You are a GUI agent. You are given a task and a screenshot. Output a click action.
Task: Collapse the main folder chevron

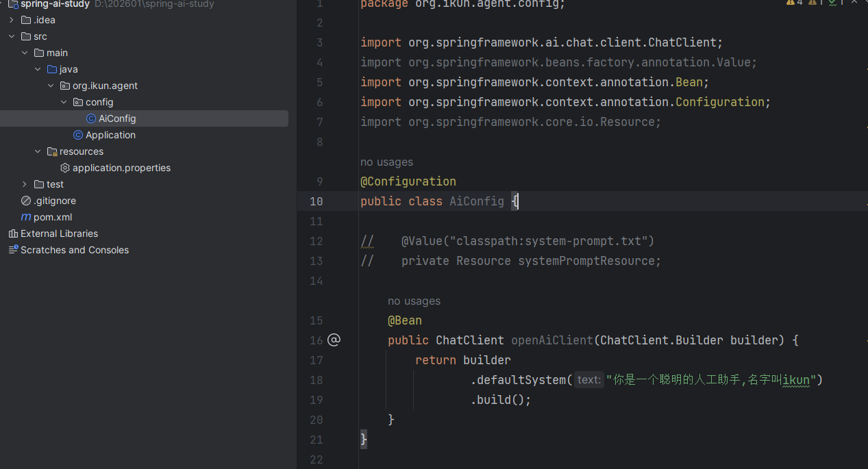pos(25,53)
